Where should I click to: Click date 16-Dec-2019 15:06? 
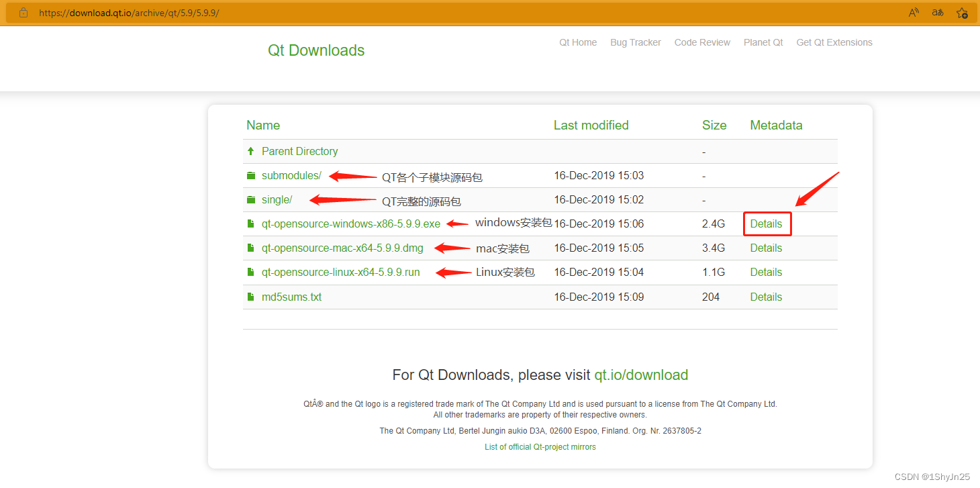599,224
